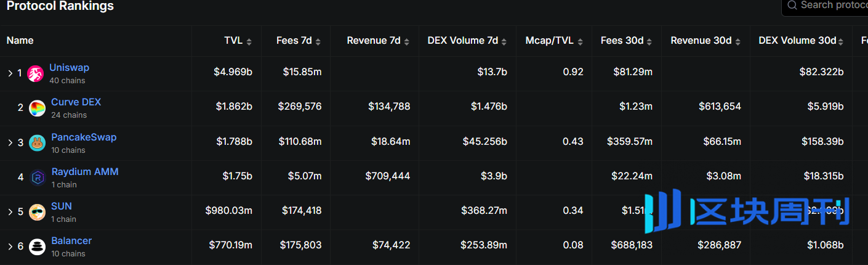Click Raydium Fees 7d $5.07m
Image resolution: width=868 pixels, height=265 pixels.
pyautogui.click(x=305, y=176)
